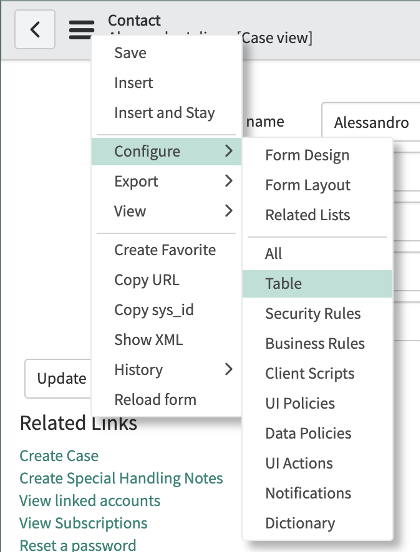Follow View Subscriptions link
This screenshot has height=552, width=420.
pyautogui.click(x=83, y=523)
